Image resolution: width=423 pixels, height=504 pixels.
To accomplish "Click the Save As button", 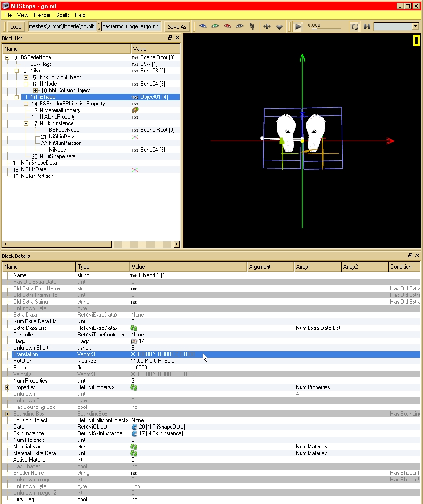I will (177, 27).
